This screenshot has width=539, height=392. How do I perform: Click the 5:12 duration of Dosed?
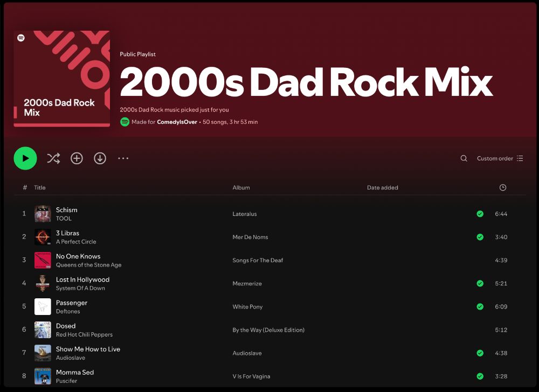pyautogui.click(x=501, y=330)
